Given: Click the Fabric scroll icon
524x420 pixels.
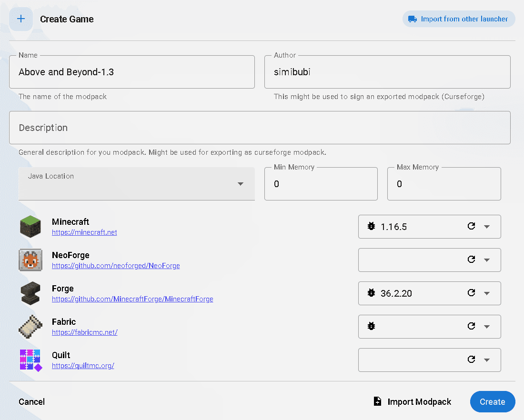Looking at the screenshot, I should [30, 327].
